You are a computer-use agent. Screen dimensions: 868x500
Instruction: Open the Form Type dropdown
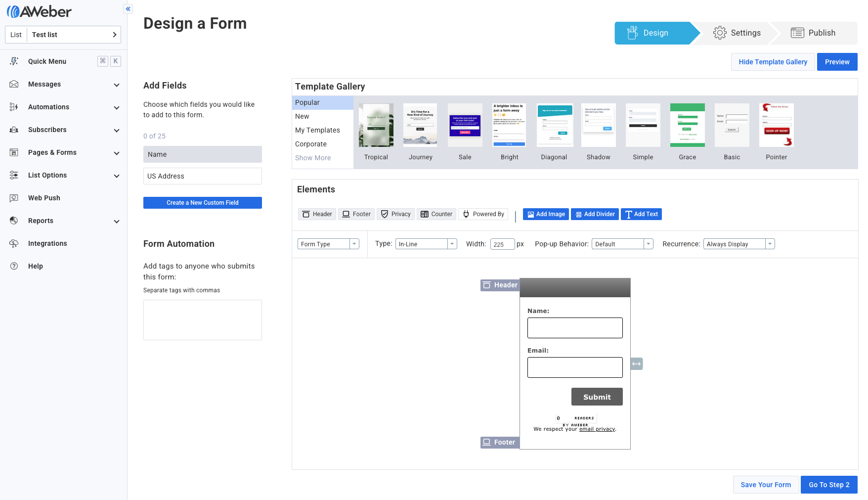click(328, 244)
